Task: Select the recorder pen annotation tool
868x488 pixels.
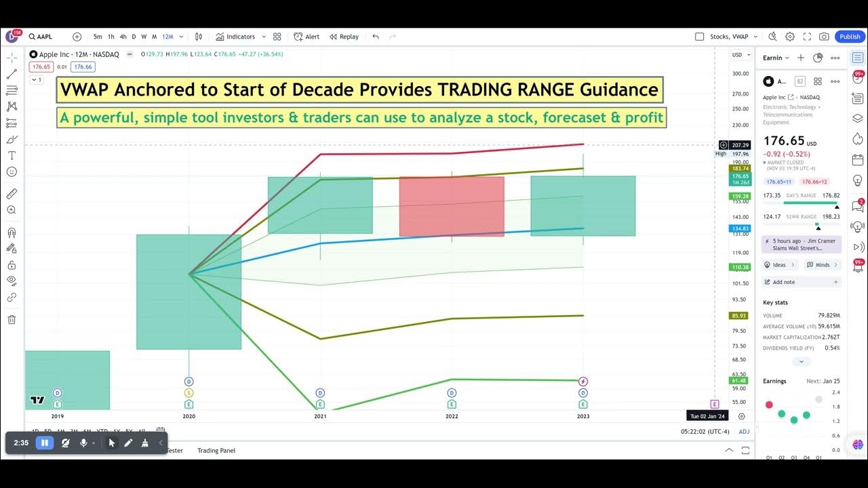Action: [x=128, y=443]
